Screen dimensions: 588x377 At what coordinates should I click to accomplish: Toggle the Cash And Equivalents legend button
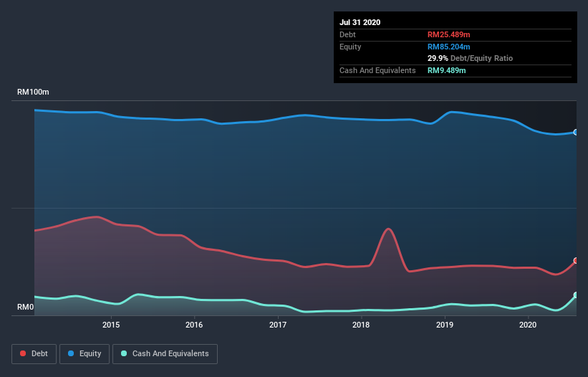(165, 354)
